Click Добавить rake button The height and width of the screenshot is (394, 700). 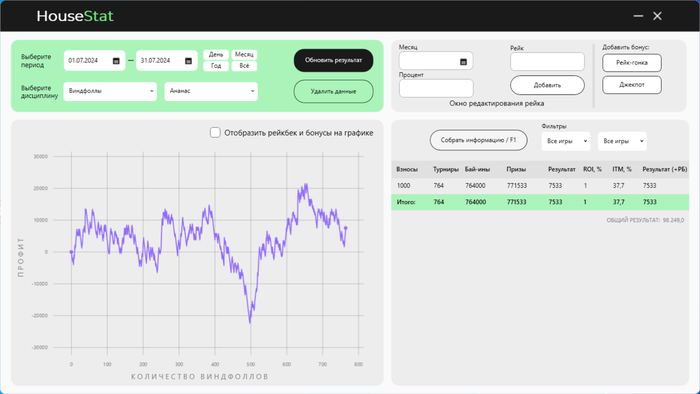tap(547, 85)
